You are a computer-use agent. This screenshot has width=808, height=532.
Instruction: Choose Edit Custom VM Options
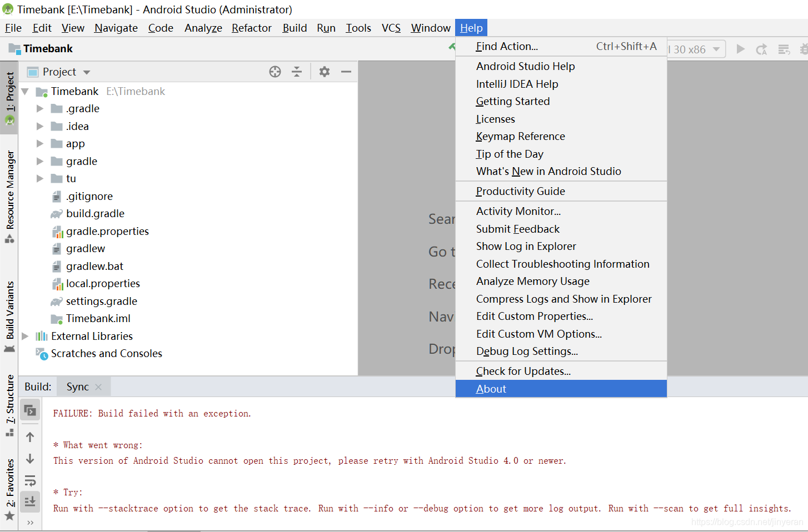[x=561, y=334]
